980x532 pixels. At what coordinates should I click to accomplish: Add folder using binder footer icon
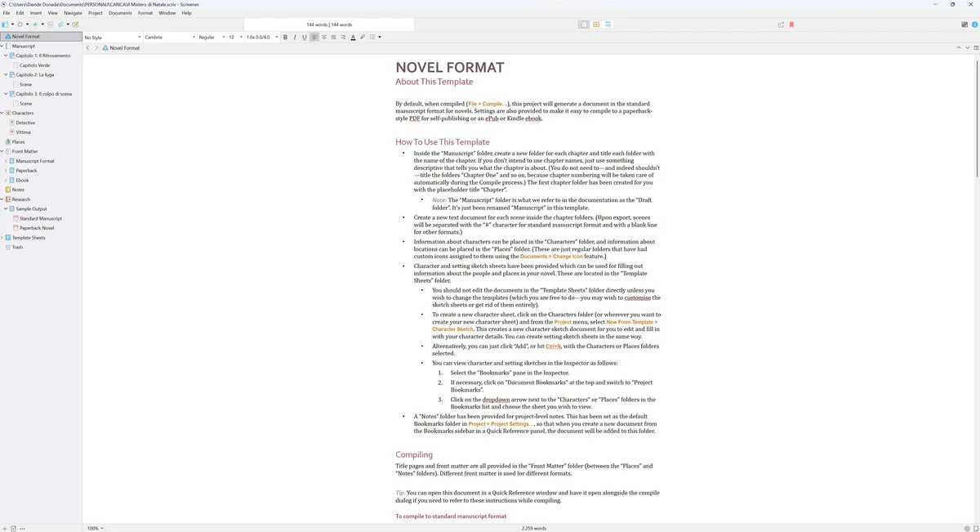[12, 528]
